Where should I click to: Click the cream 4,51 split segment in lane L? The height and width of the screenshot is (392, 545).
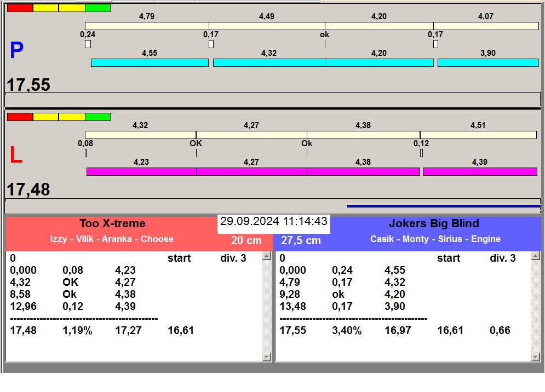point(478,135)
